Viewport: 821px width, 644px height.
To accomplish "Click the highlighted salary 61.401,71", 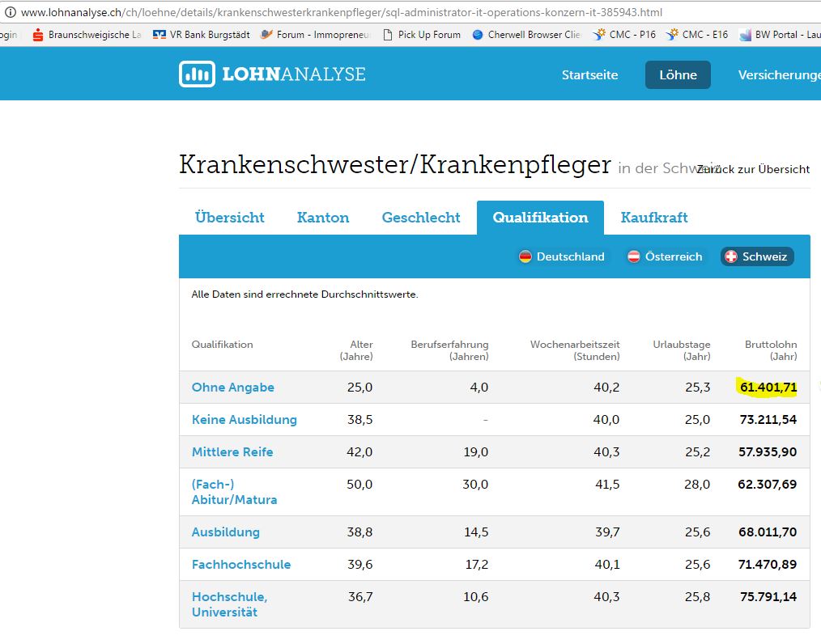I will tap(768, 388).
